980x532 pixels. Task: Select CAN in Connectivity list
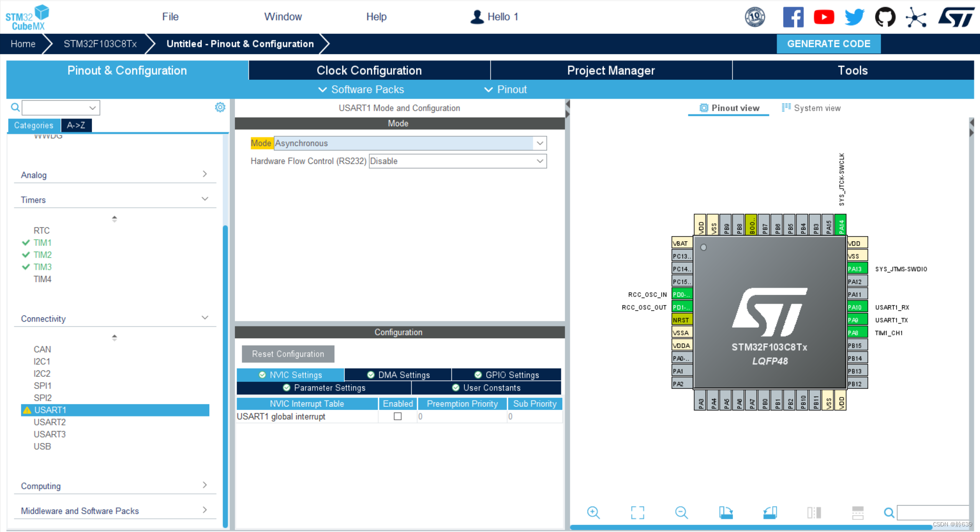[x=42, y=350]
